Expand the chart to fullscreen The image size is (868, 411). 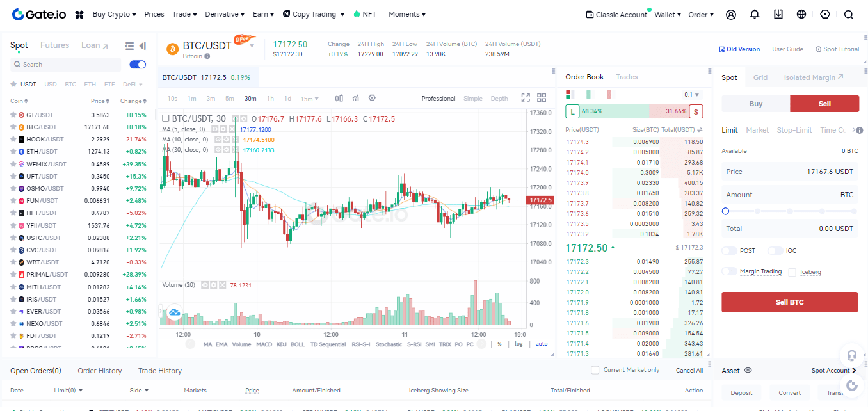point(526,98)
